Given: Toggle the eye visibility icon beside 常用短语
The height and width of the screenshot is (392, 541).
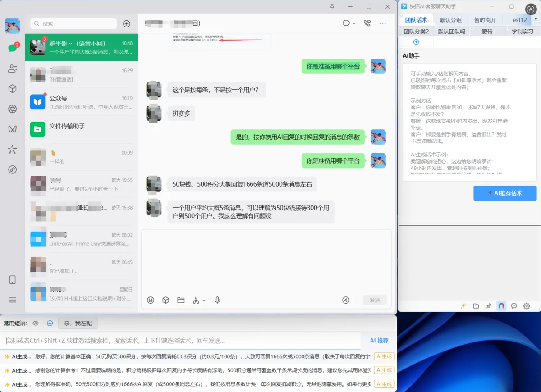Looking at the screenshot, I should (x=36, y=323).
